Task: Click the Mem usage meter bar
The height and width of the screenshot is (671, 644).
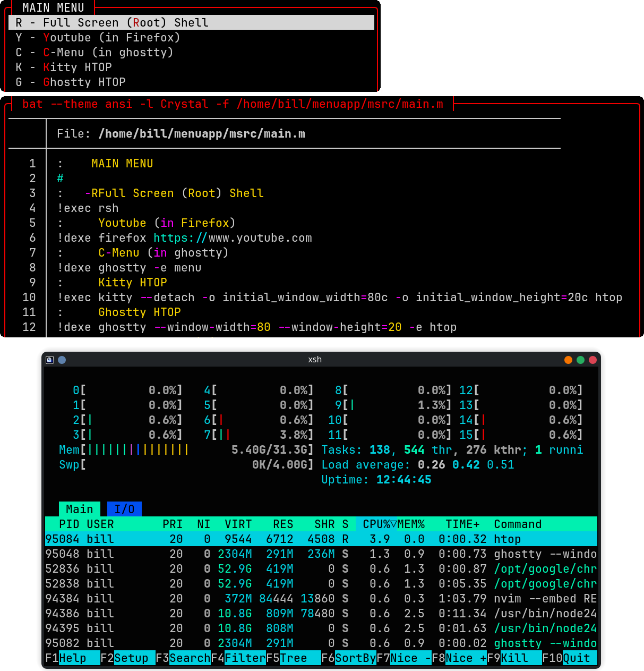Action: coord(186,449)
